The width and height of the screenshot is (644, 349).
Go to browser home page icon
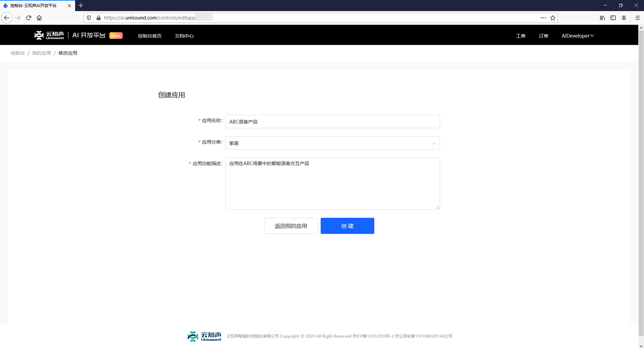(x=39, y=18)
